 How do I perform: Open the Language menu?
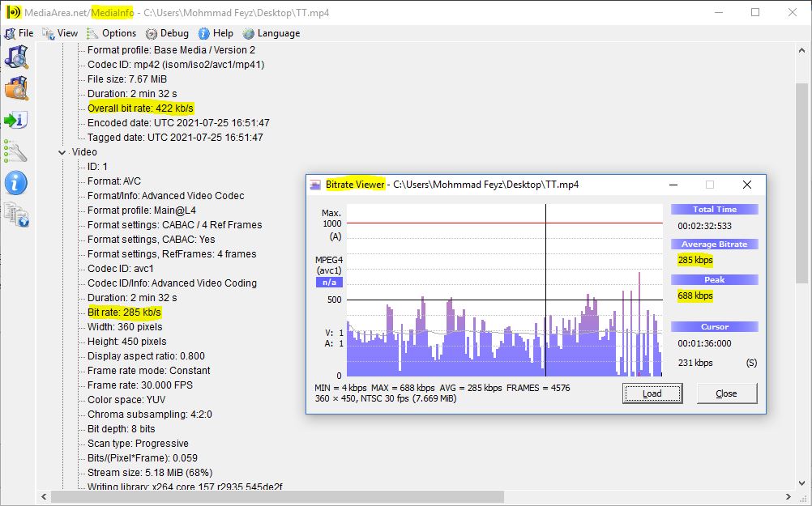click(x=271, y=33)
